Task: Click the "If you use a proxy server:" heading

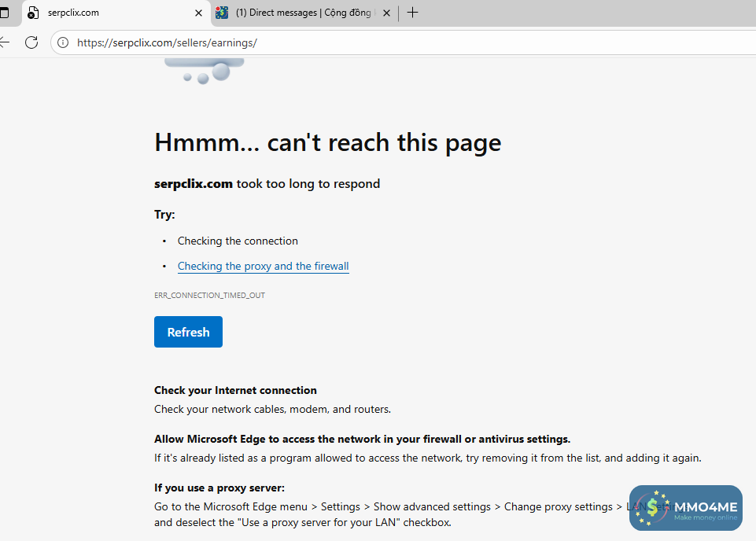Action: point(219,488)
